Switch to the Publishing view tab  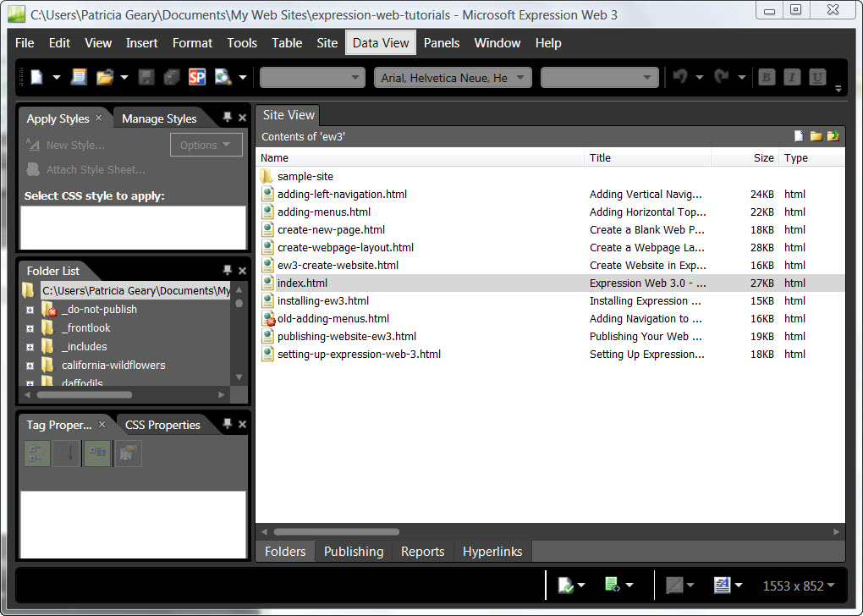coord(354,551)
